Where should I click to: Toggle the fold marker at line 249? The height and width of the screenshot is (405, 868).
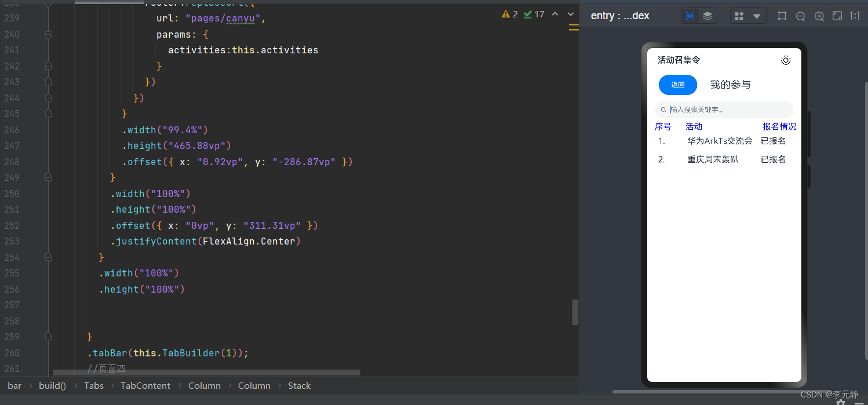point(48,178)
